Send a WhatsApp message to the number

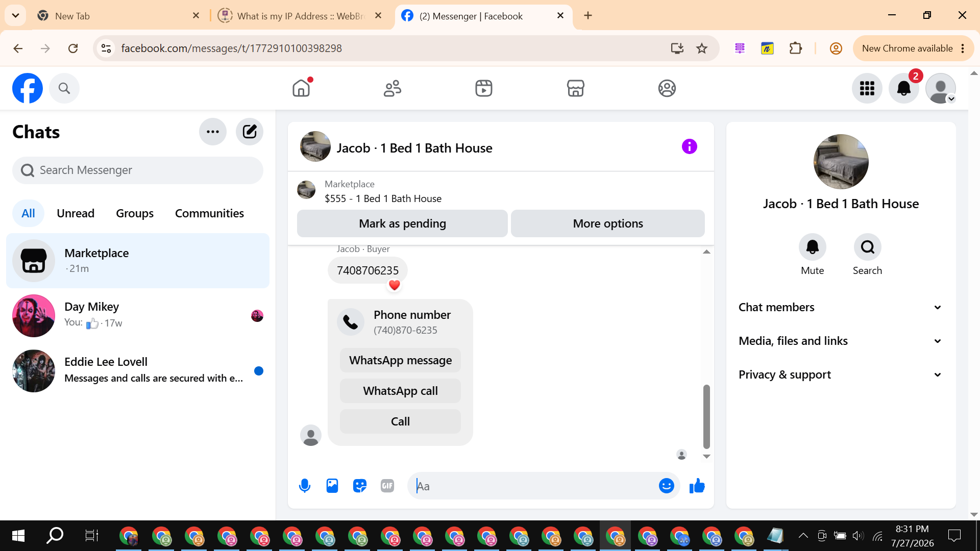(400, 360)
